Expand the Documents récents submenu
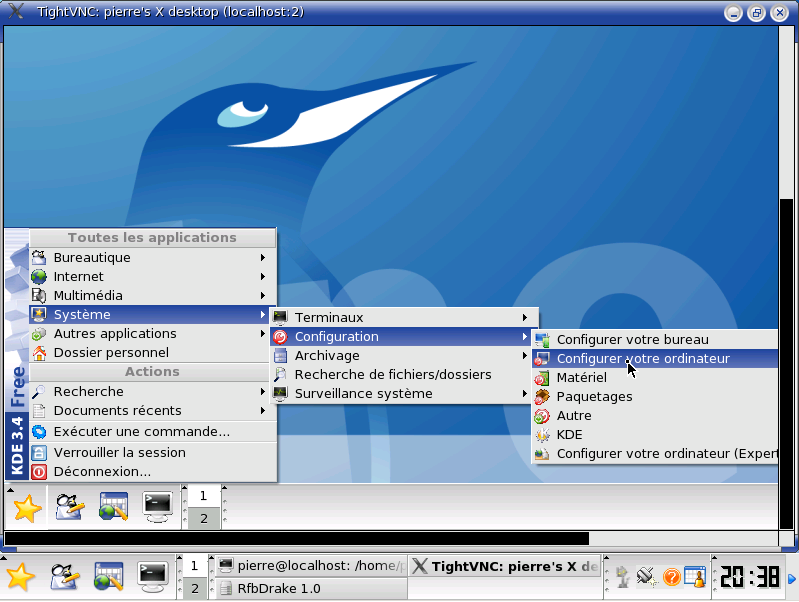Image resolution: width=799 pixels, height=602 pixels. tap(117, 411)
